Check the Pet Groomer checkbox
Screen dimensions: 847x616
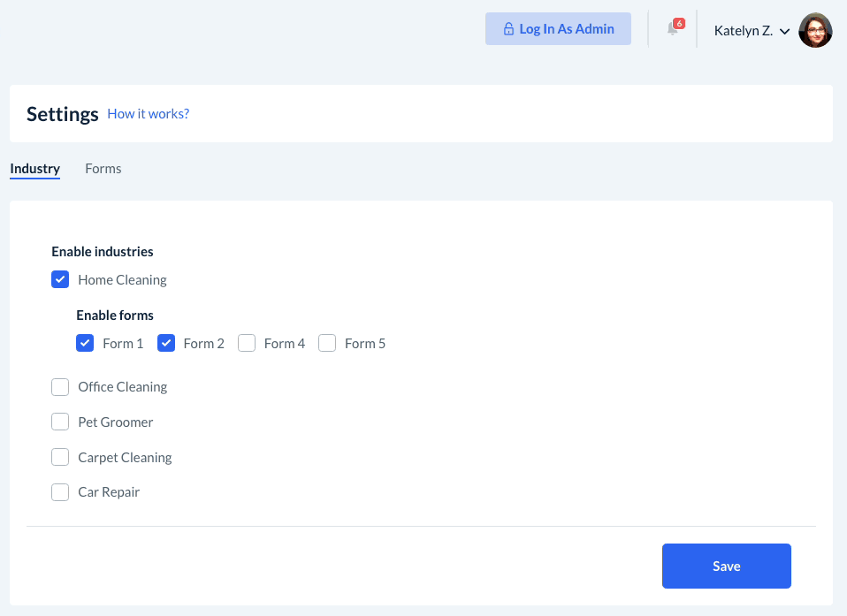coord(60,422)
